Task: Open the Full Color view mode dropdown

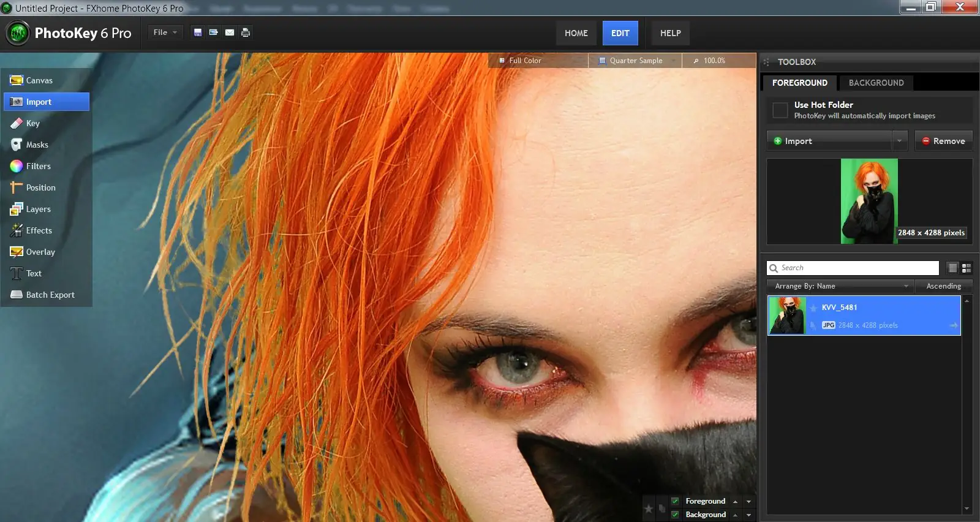Action: [539, 61]
